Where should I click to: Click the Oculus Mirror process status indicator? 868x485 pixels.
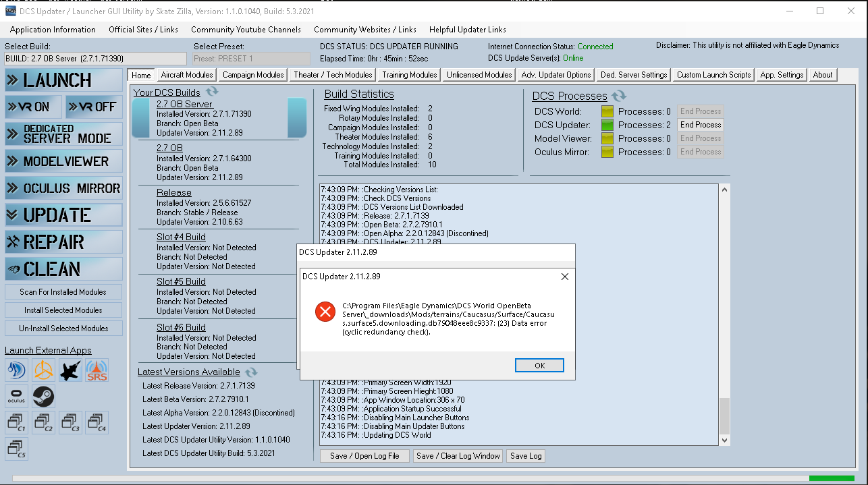point(607,152)
